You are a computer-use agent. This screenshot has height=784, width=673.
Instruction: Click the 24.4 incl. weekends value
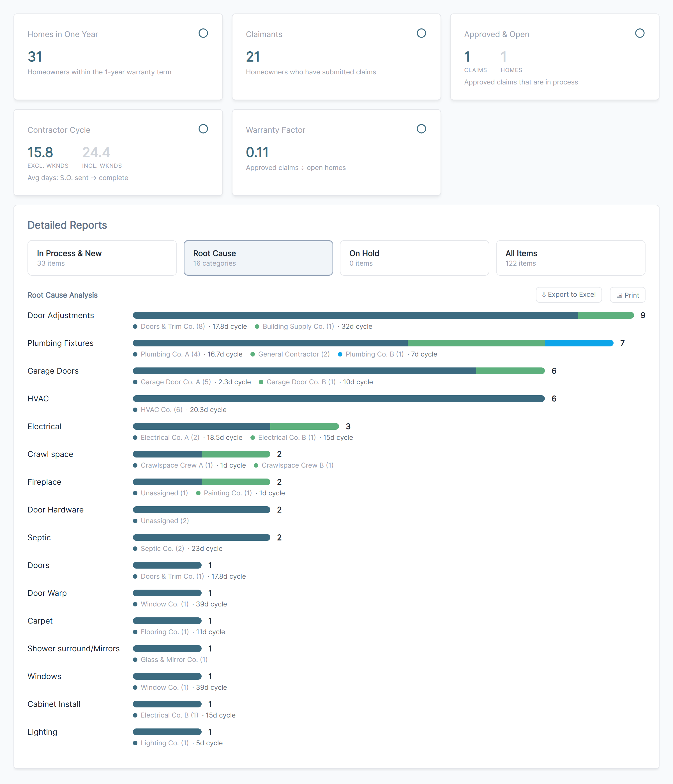96,153
